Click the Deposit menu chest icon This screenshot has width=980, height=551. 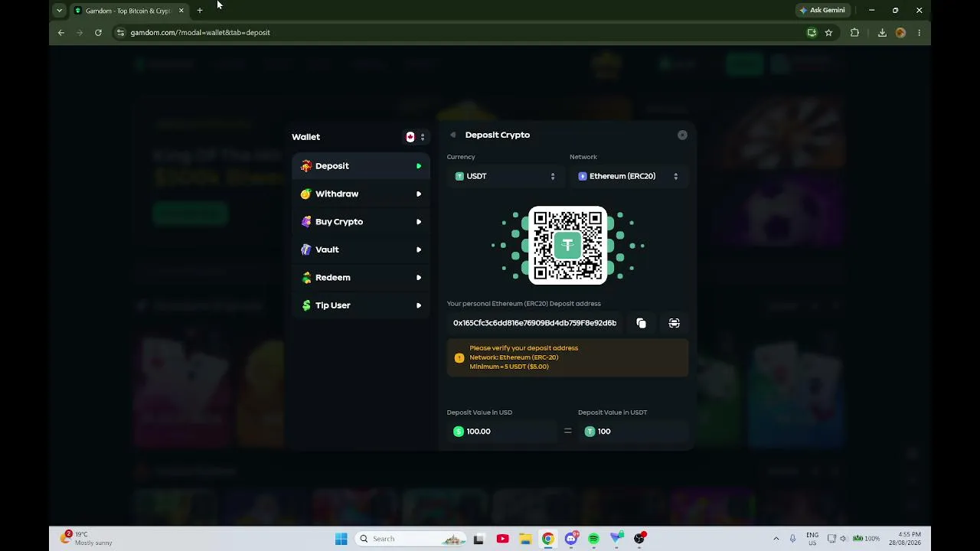pyautogui.click(x=306, y=166)
